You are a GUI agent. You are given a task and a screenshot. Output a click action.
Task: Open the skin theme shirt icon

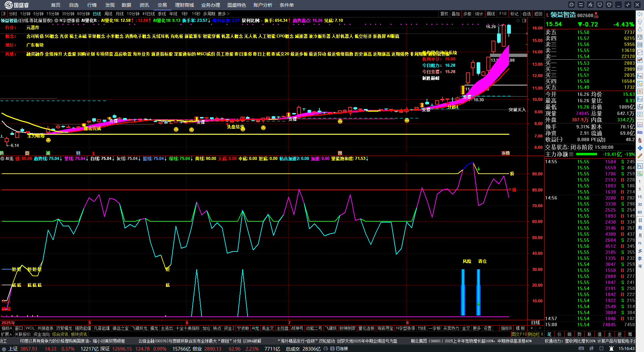tap(609, 5)
